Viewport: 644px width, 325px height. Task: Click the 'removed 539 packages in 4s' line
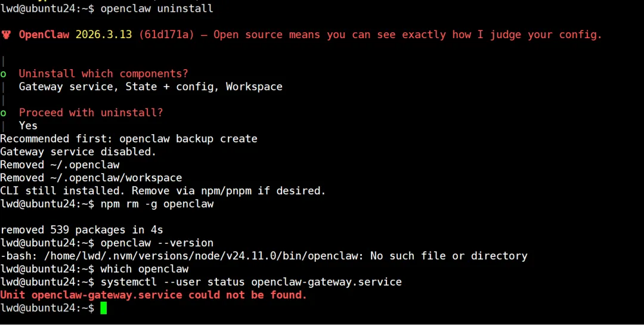pos(81,230)
